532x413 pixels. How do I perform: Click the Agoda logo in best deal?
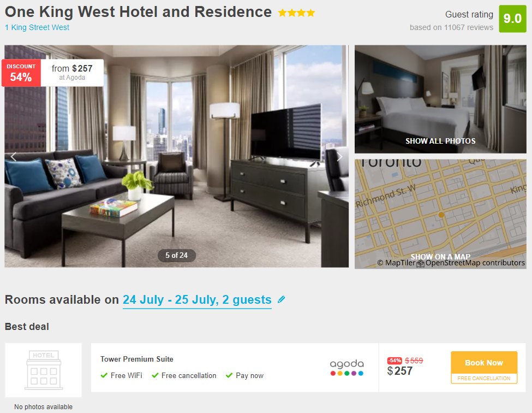click(x=346, y=368)
